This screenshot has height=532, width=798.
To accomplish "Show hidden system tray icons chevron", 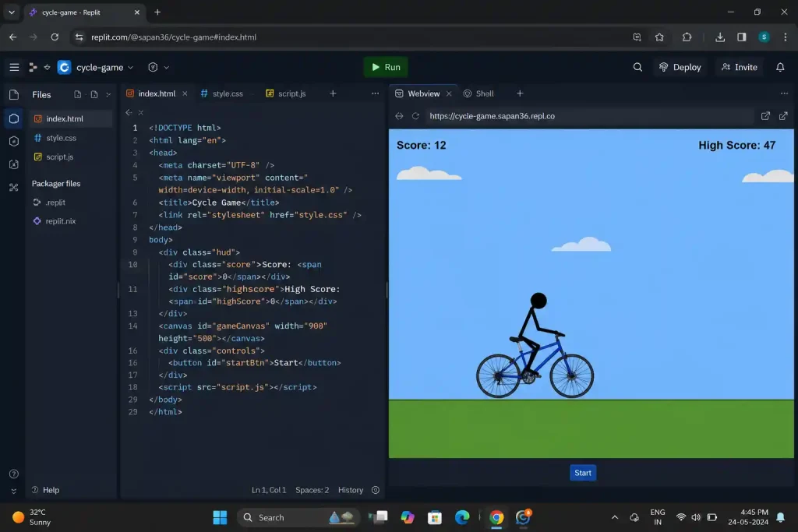I will coord(615,517).
